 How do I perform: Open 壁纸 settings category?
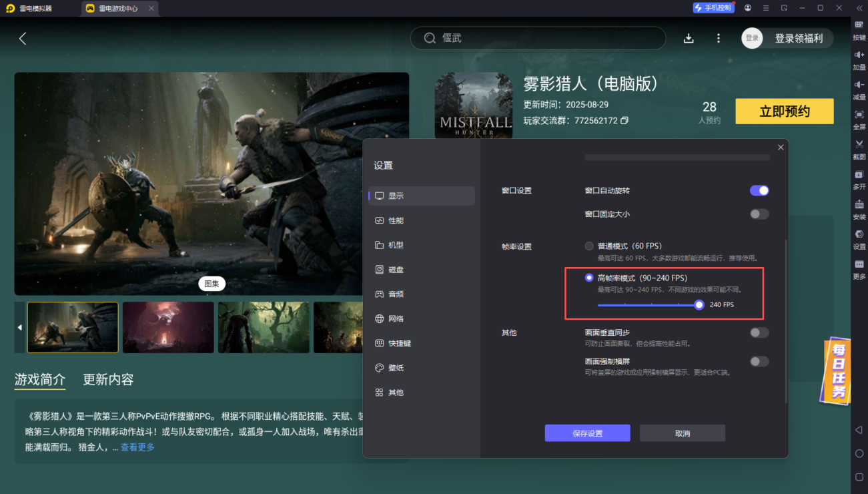click(422, 368)
